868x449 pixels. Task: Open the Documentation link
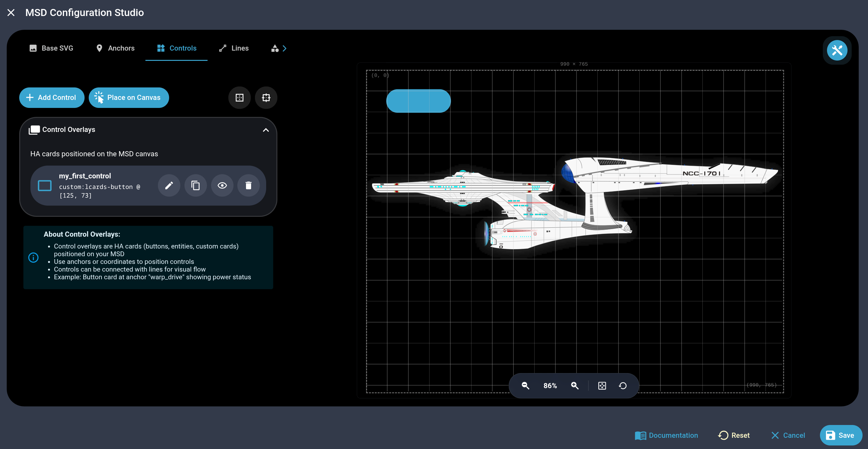click(666, 436)
